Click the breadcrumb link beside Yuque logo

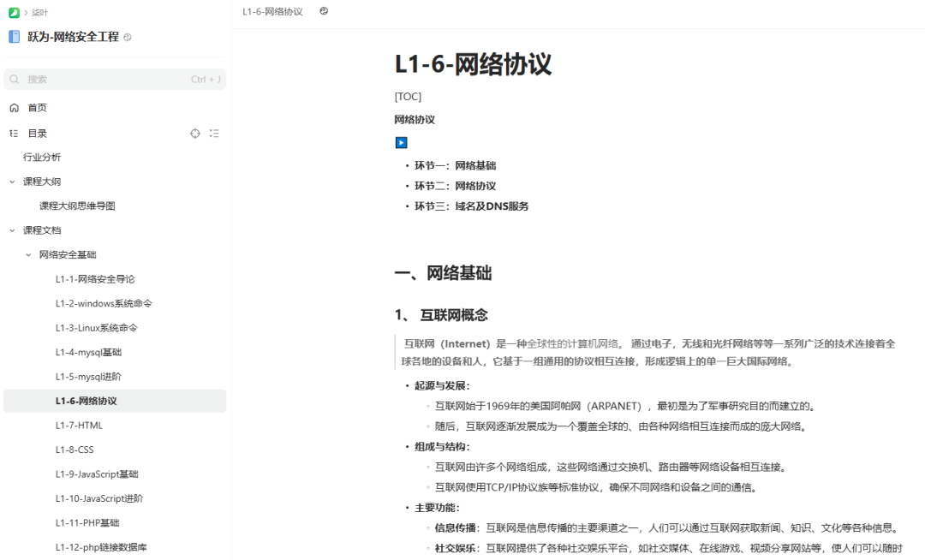click(x=39, y=12)
